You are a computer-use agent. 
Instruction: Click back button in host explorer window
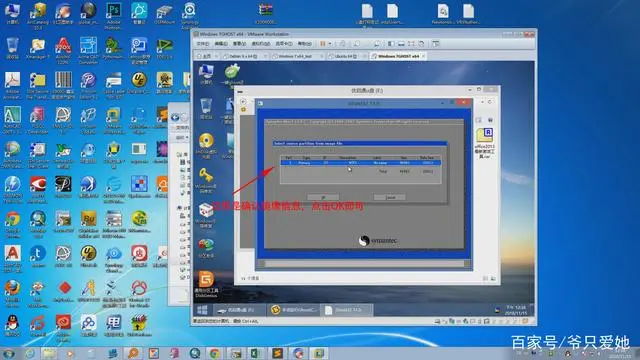175,118
